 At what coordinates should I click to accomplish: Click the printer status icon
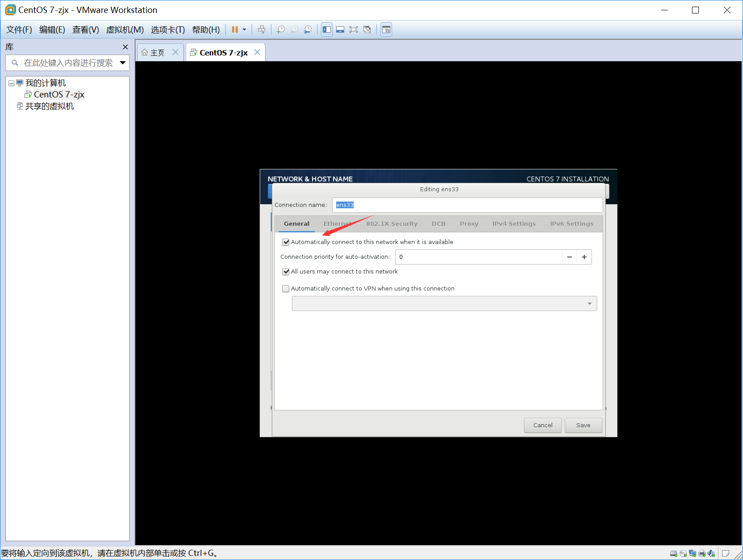click(702, 554)
